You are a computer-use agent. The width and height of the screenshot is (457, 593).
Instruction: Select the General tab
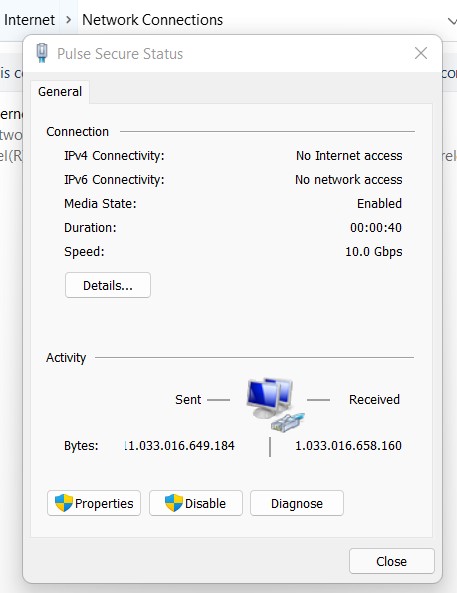tap(60, 92)
